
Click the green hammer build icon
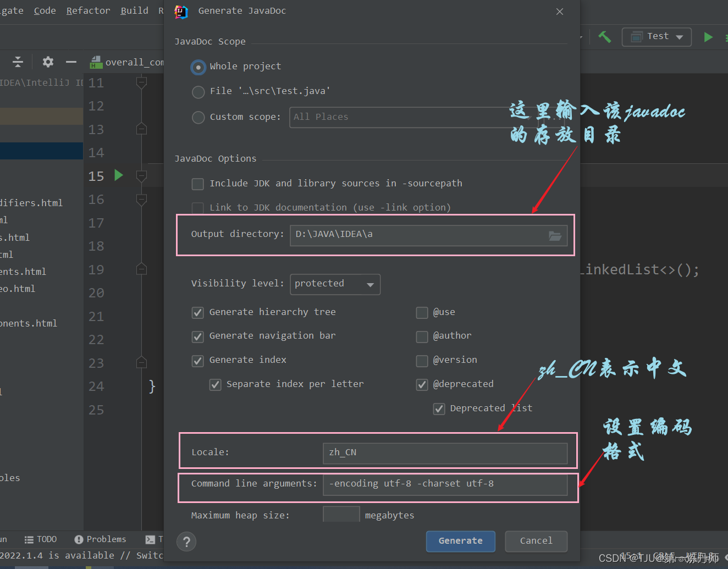[605, 37]
